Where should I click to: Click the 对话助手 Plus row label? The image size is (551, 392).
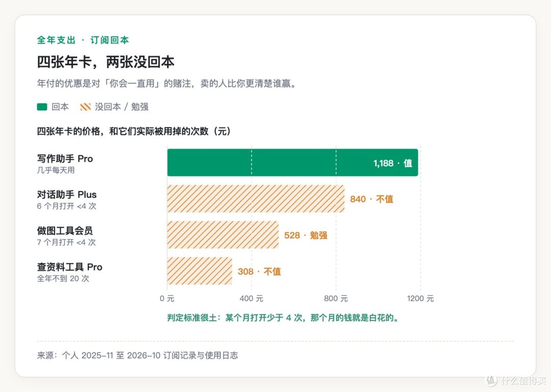67,195
